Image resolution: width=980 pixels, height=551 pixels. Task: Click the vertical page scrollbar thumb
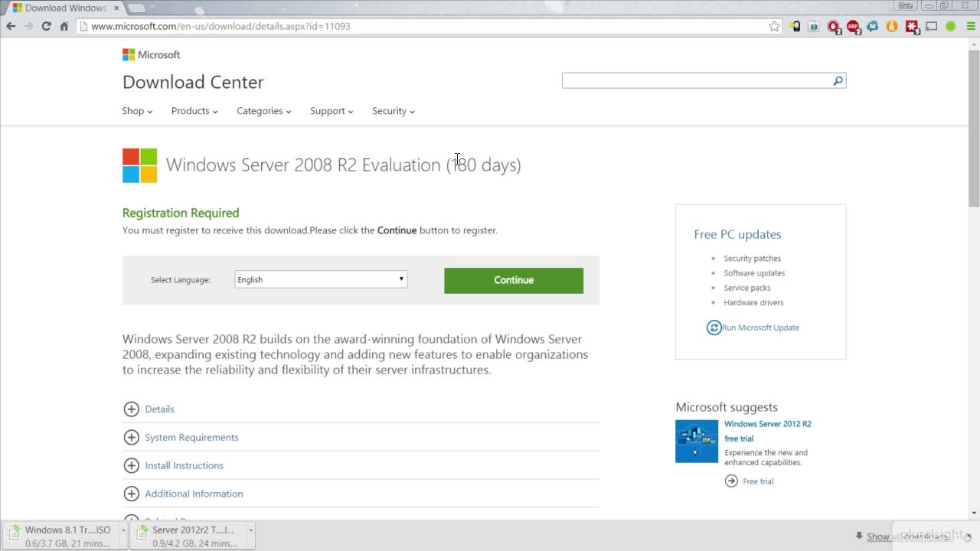pos(974,127)
